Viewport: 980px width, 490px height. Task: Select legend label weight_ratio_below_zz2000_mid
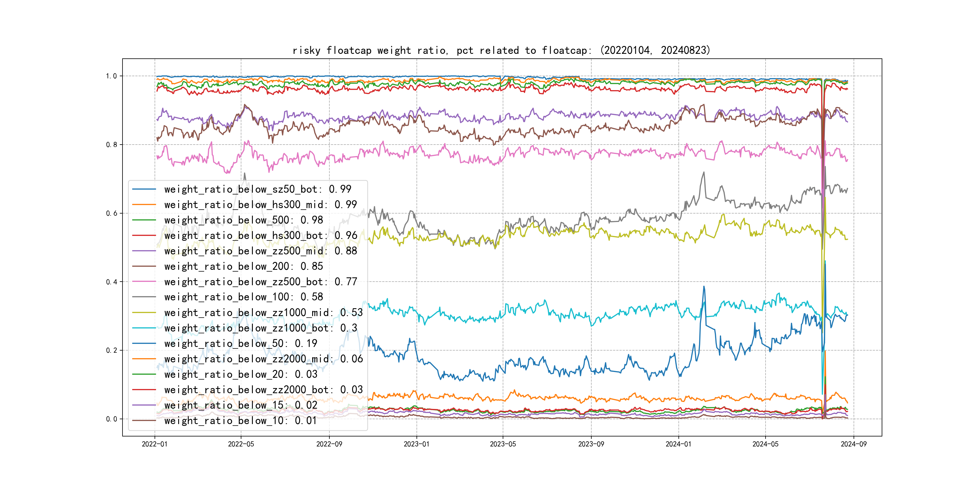click(x=263, y=359)
